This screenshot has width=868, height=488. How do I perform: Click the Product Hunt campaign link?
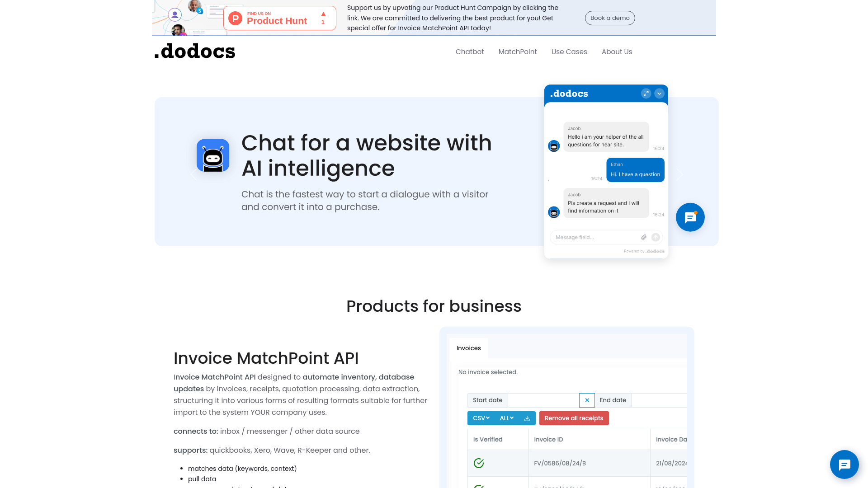point(279,18)
